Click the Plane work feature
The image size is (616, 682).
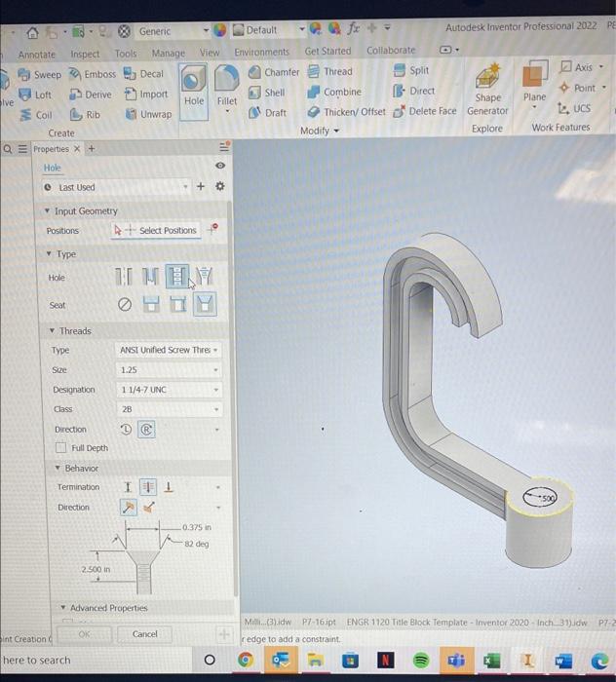[x=534, y=84]
